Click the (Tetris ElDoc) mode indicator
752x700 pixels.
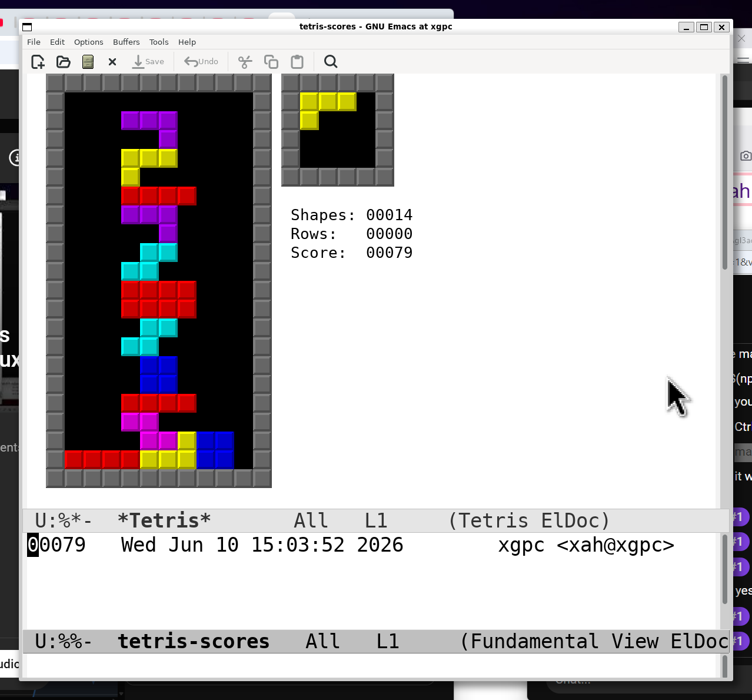[x=529, y=520]
